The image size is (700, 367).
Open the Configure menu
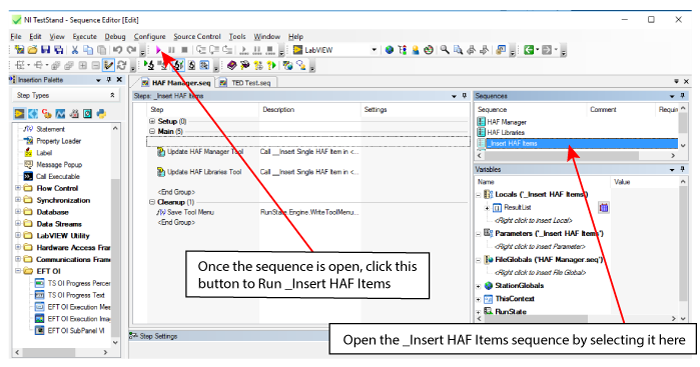(x=150, y=37)
